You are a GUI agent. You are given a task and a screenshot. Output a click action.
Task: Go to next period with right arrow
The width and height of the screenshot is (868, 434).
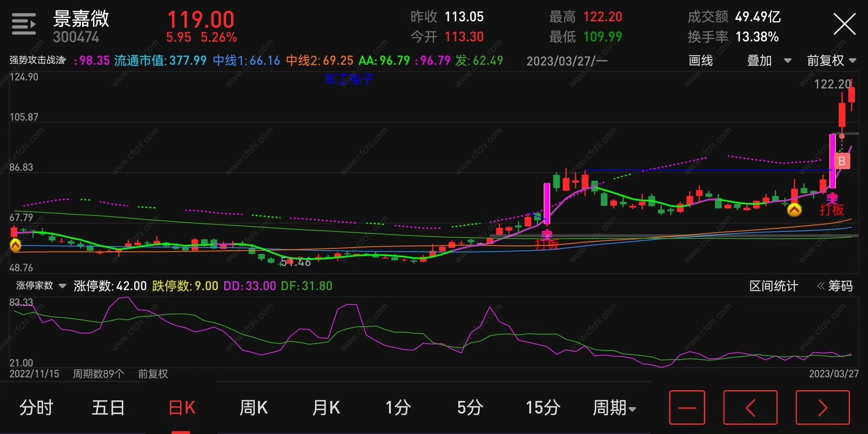pyautogui.click(x=822, y=407)
